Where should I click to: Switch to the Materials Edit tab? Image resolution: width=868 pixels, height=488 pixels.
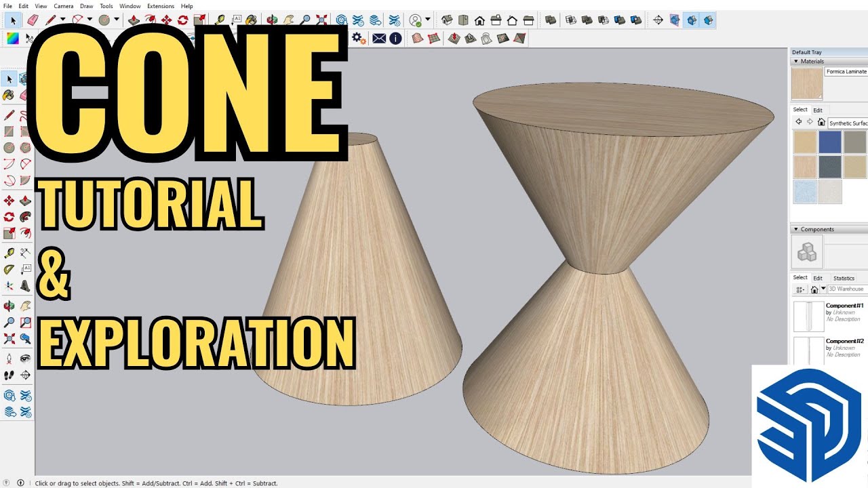[x=818, y=110]
